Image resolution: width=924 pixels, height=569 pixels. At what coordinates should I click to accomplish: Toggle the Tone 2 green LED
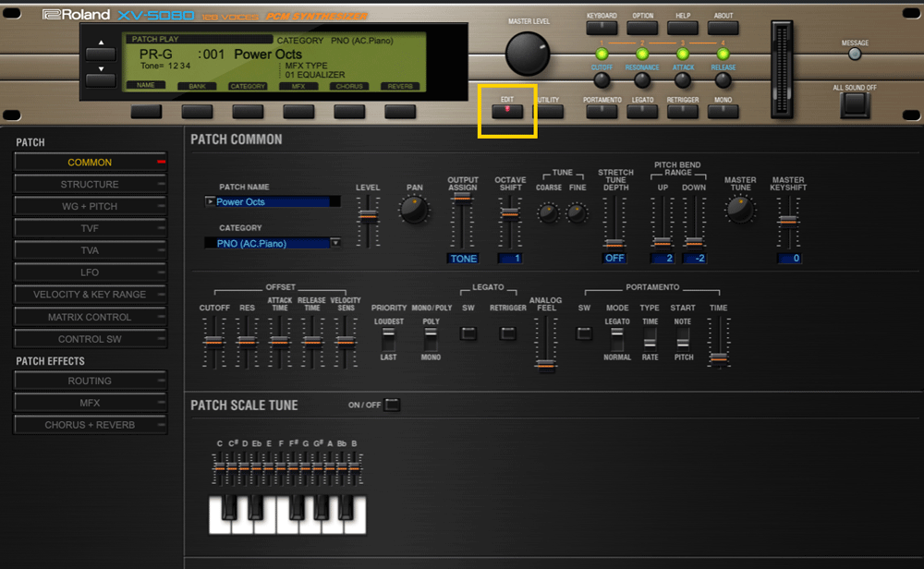pyautogui.click(x=642, y=54)
